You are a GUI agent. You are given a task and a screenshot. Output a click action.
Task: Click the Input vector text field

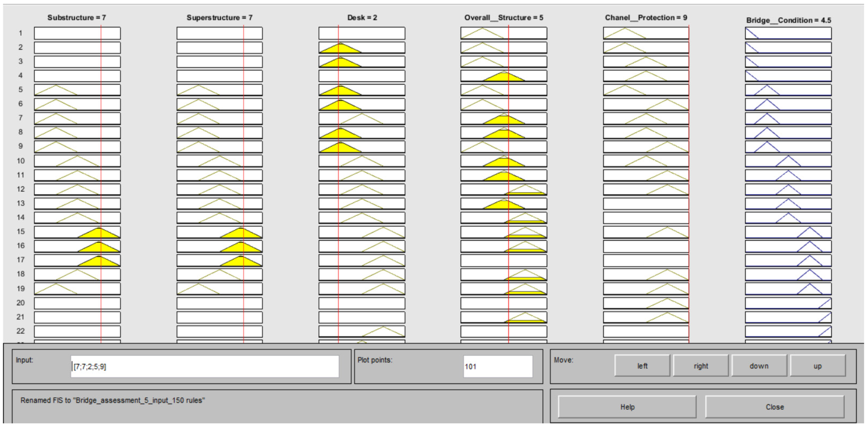click(x=205, y=366)
